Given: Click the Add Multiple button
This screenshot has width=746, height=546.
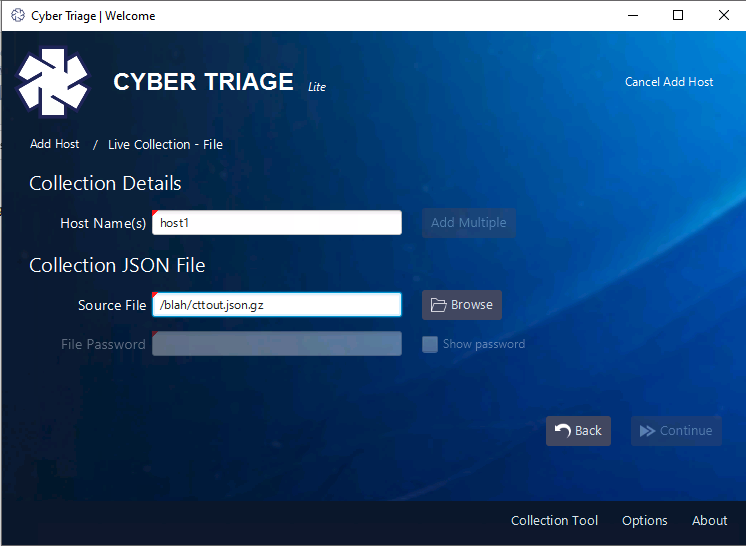Looking at the screenshot, I should (469, 223).
